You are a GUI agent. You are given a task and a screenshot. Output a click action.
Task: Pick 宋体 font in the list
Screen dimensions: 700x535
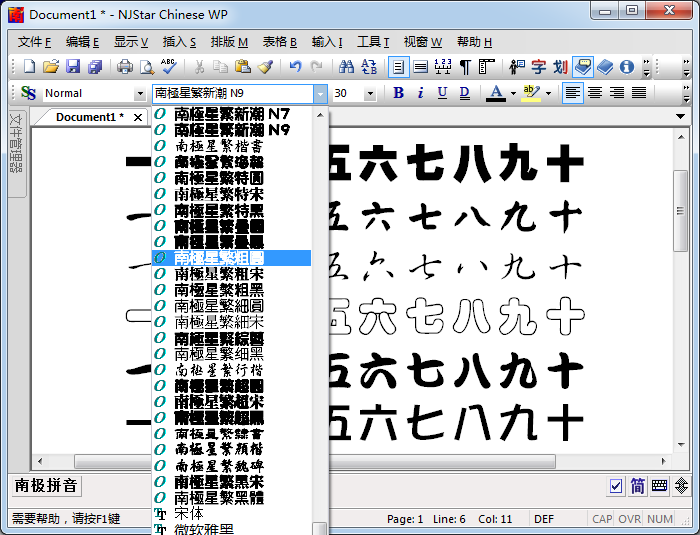coord(232,514)
